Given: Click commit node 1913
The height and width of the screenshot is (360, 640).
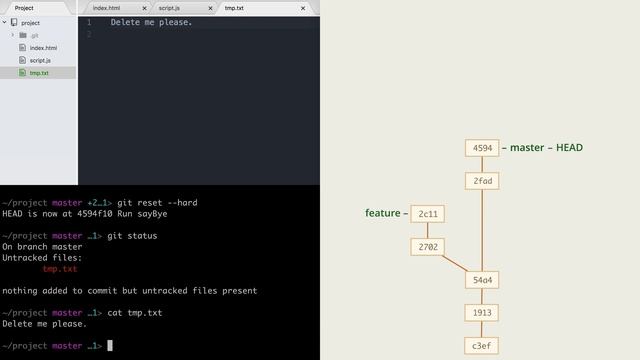Looking at the screenshot, I should (482, 313).
